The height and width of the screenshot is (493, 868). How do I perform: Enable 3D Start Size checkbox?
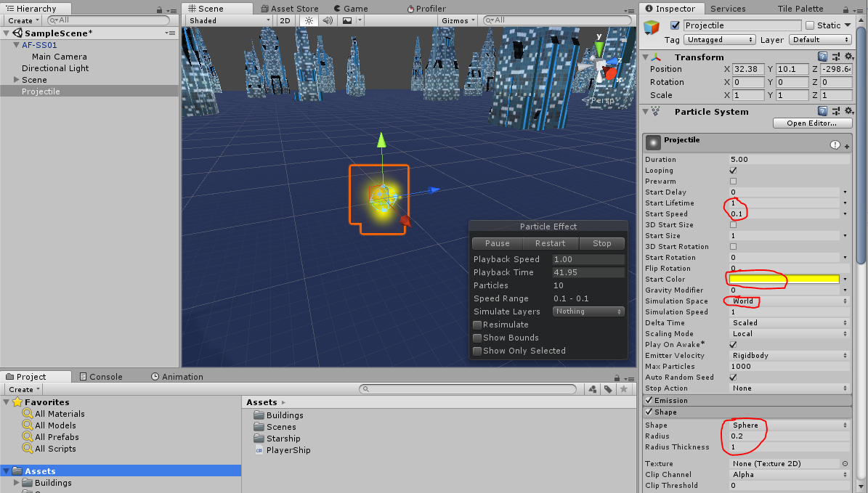point(733,224)
